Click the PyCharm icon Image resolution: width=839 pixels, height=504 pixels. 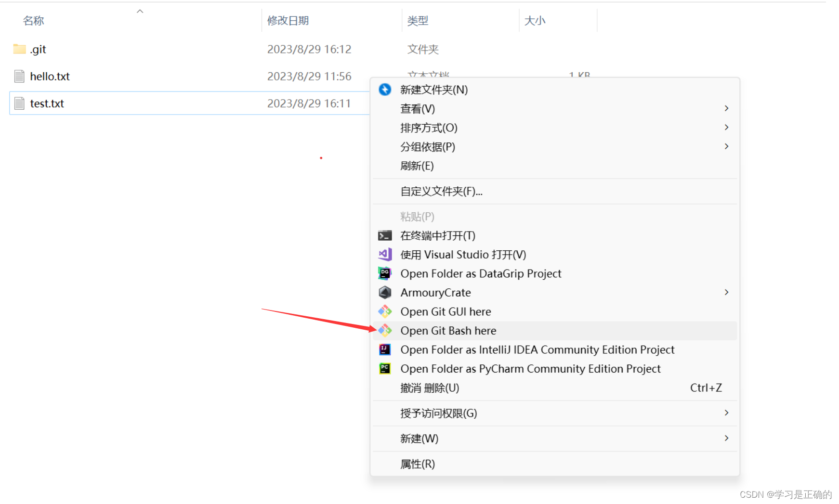pyautogui.click(x=385, y=368)
